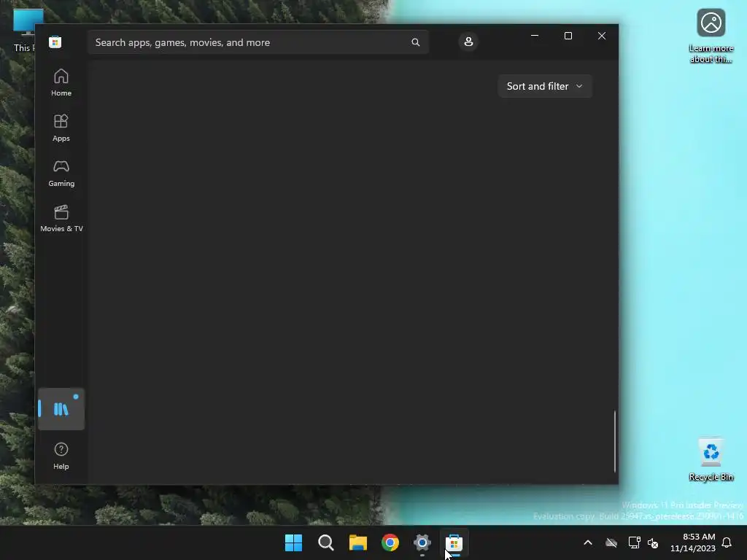Select the Learn more about this picture icon
Image resolution: width=747 pixels, height=560 pixels.
711,36
